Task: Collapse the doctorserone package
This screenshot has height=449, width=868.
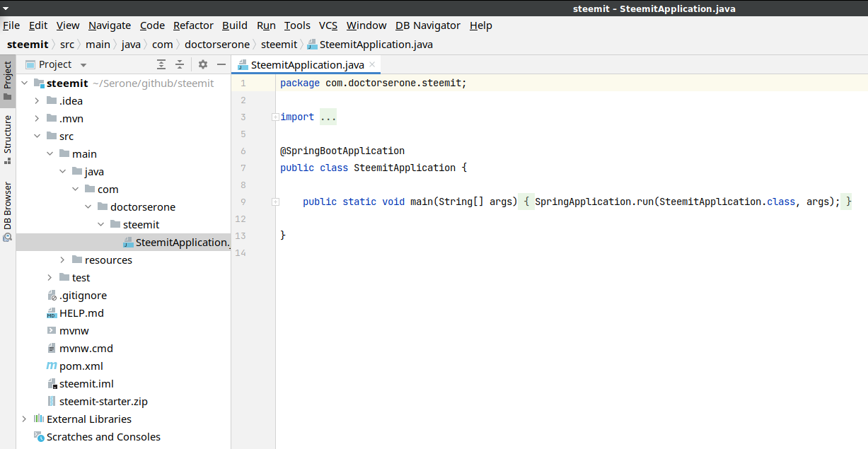Action: 88,207
